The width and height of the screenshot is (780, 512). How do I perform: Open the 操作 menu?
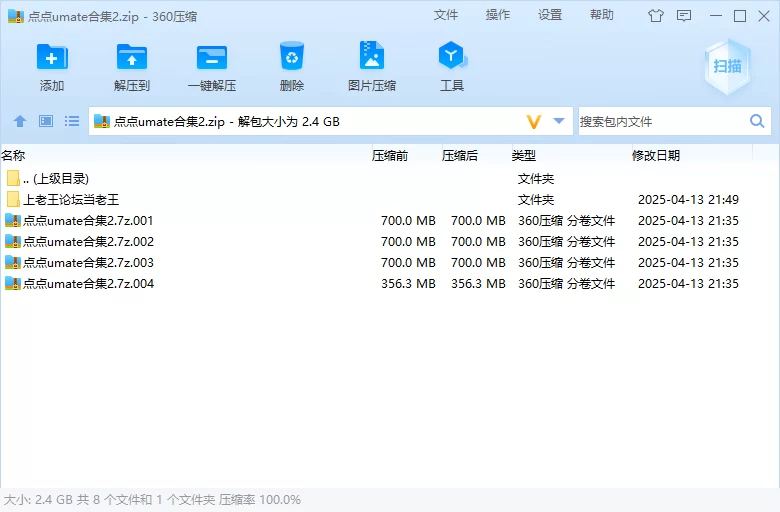click(x=497, y=15)
